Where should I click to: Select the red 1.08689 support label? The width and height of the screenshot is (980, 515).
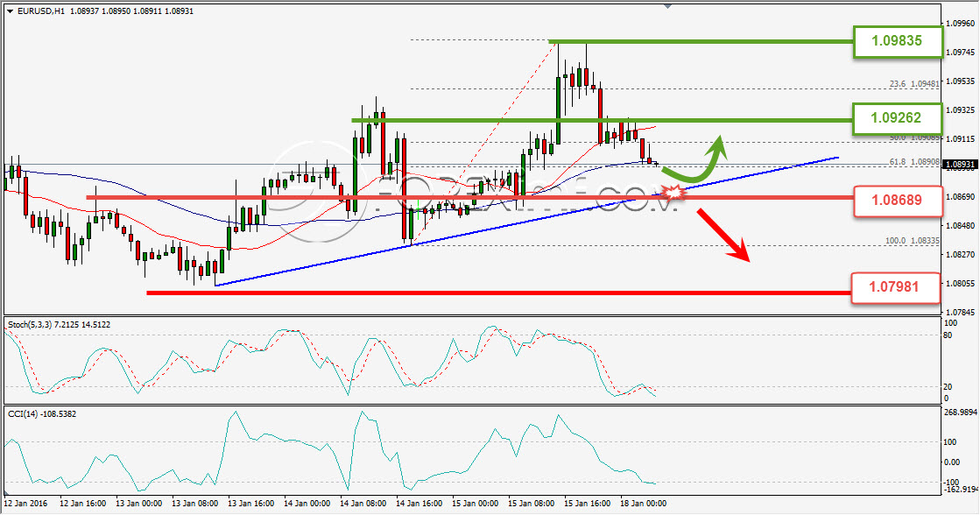click(898, 201)
